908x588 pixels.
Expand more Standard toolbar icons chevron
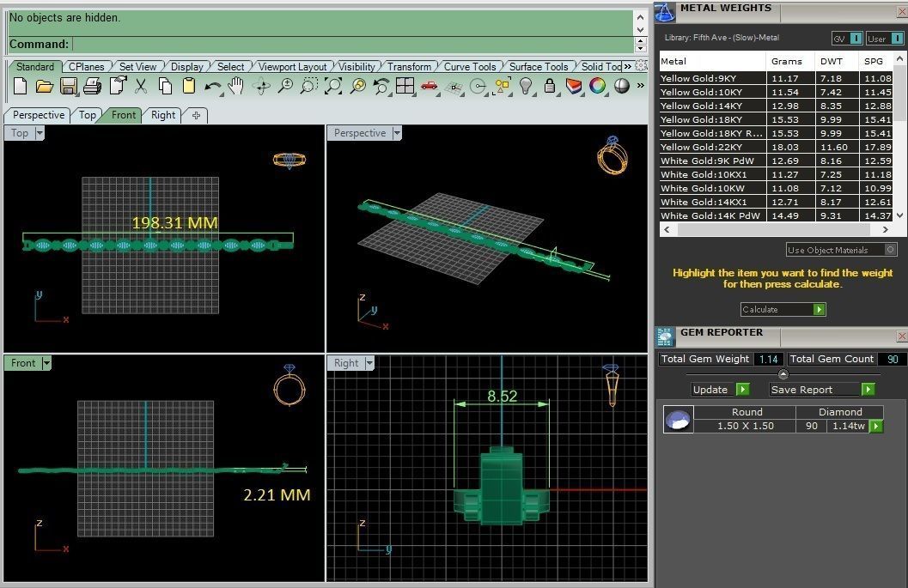641,86
